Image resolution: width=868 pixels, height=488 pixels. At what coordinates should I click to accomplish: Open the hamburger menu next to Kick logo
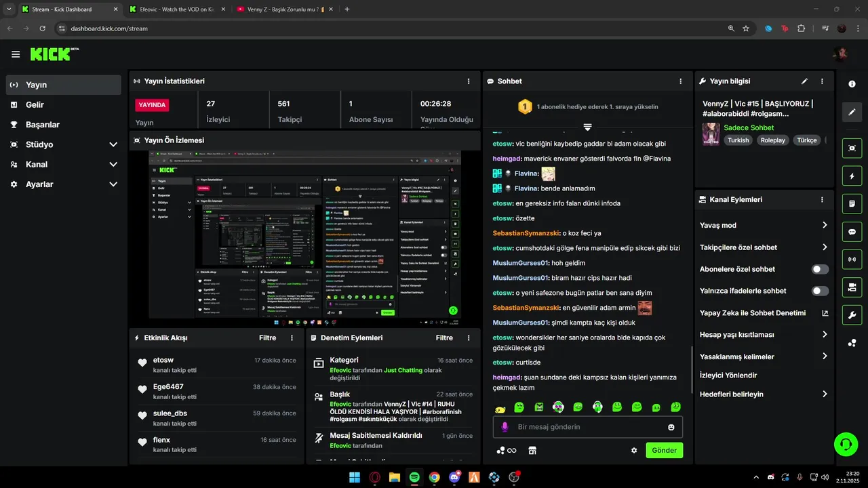(16, 54)
